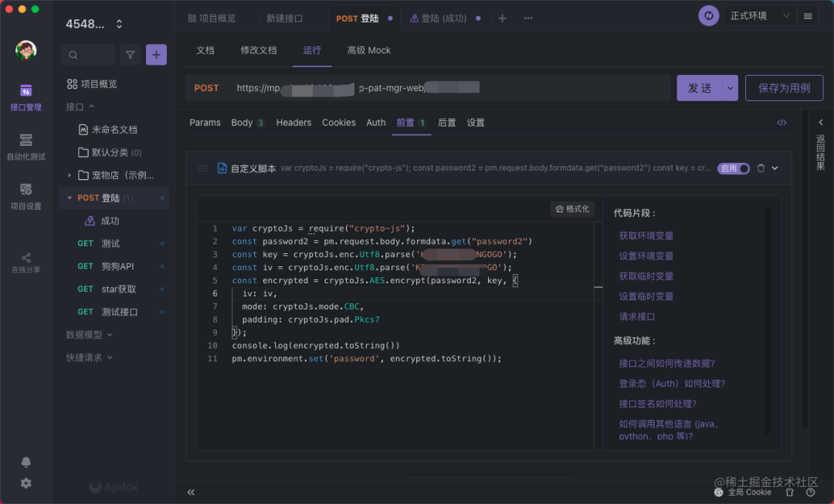834x504 pixels.
Task: Click the filter icon beside search box
Action: point(130,55)
